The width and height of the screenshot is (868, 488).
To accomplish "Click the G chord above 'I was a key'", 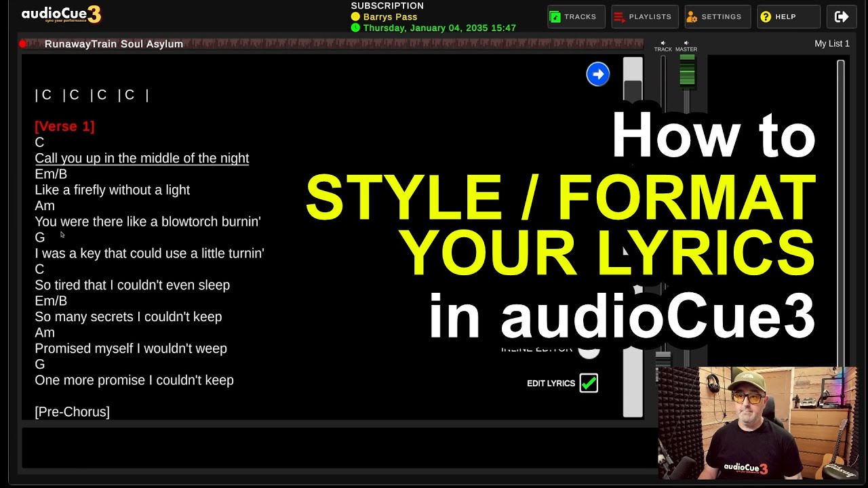I will click(x=40, y=237).
